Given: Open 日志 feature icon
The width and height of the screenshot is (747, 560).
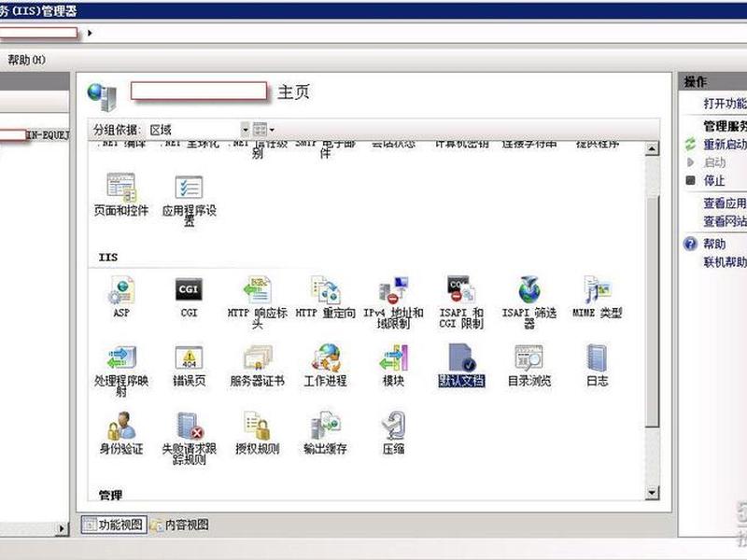Looking at the screenshot, I should pos(598,366).
